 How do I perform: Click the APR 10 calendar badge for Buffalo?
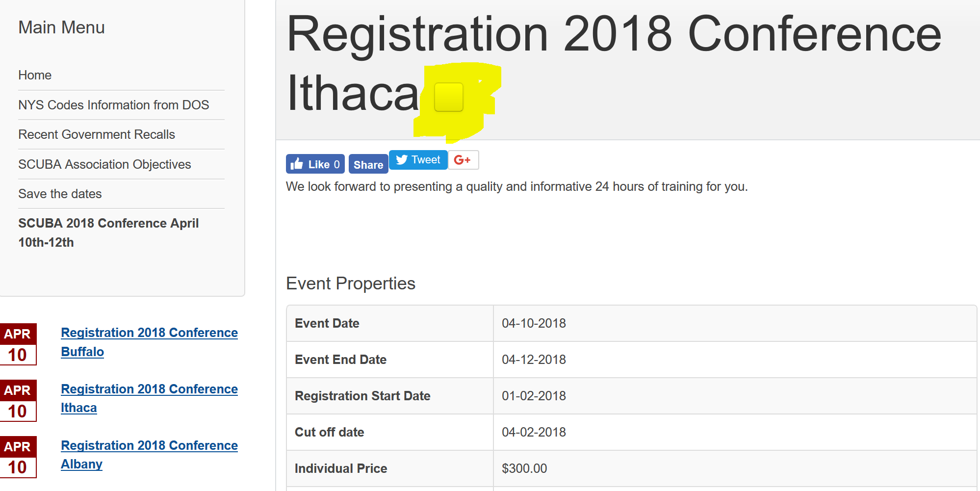(18, 344)
